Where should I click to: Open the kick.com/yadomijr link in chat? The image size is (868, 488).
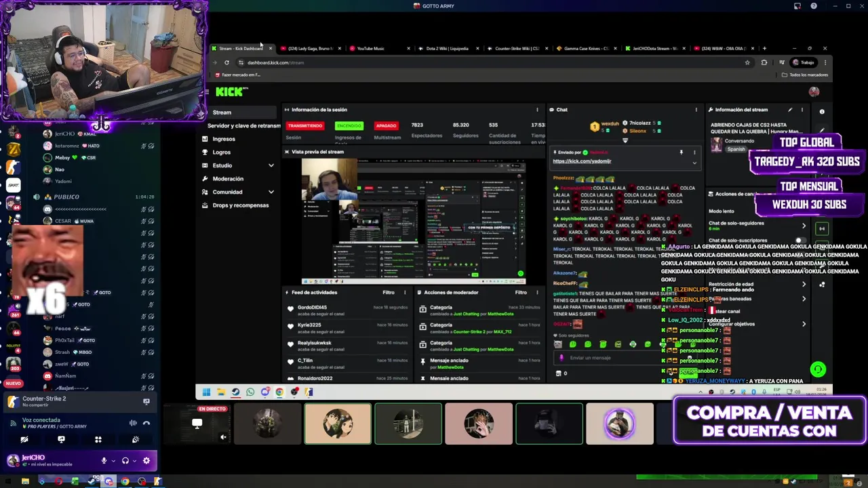(x=582, y=161)
